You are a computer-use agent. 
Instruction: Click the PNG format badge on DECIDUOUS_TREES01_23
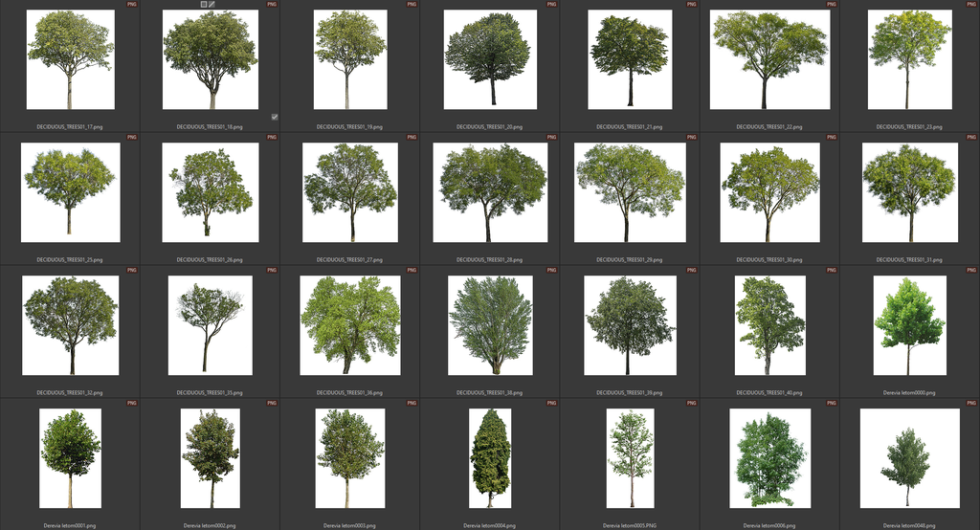[971, 5]
